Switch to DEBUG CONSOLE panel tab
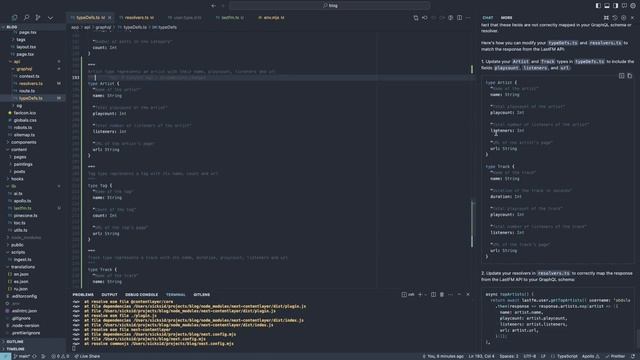Image resolution: width=640 pixels, height=360 pixels. (x=141, y=294)
